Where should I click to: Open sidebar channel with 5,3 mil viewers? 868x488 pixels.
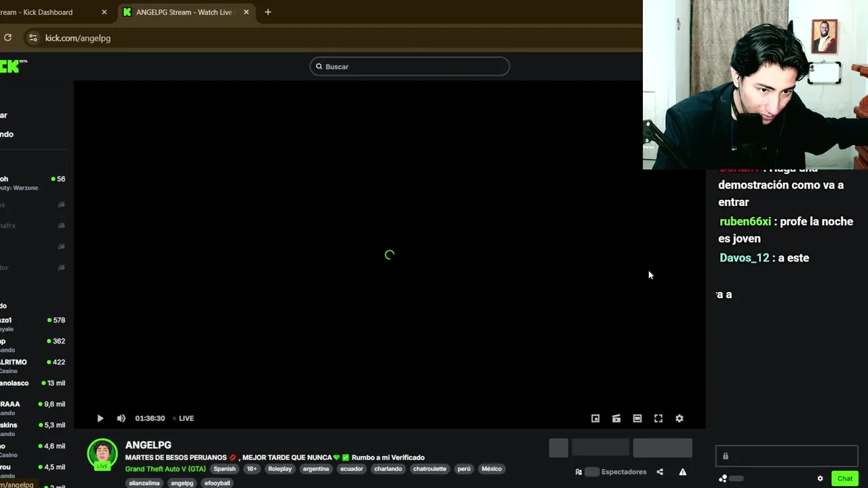[34, 429]
